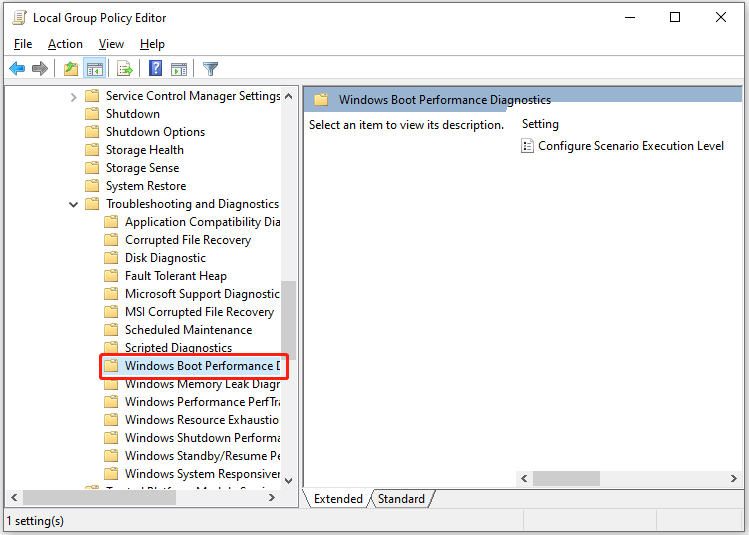This screenshot has width=749, height=535.
Task: Click tree pane horizontal scrollbar thumb
Action: click(x=99, y=498)
